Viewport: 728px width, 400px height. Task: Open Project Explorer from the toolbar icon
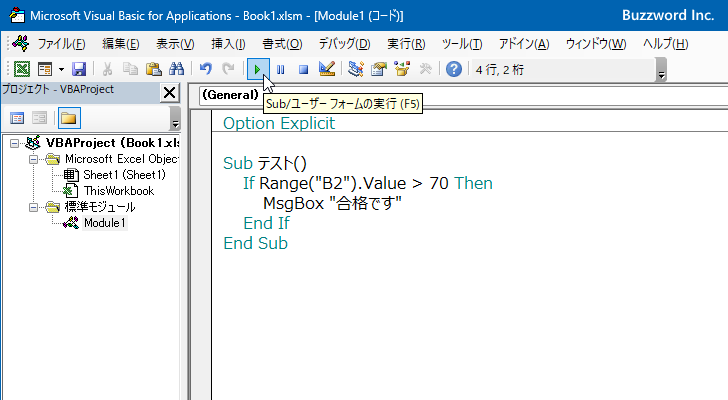pos(356,69)
